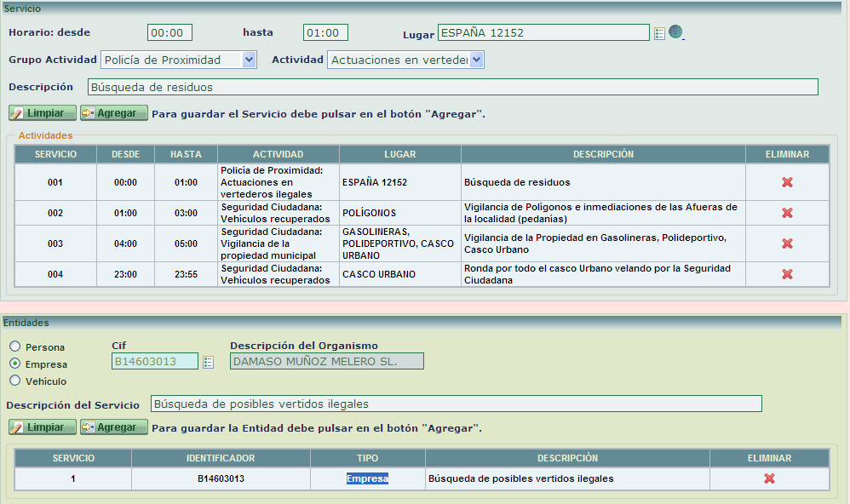Remove service 004 via its red X icon
850x504 pixels.
(786, 273)
